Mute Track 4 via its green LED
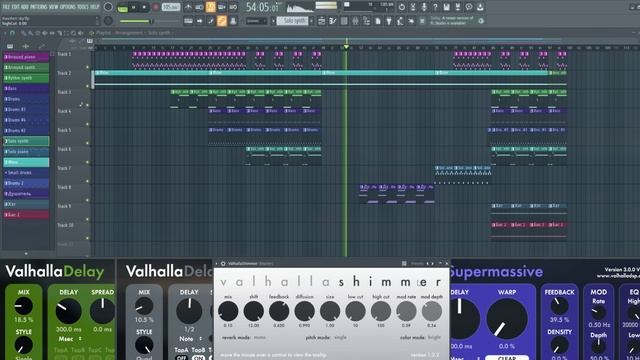Screen dimensions: 640x360 tap(87, 124)
